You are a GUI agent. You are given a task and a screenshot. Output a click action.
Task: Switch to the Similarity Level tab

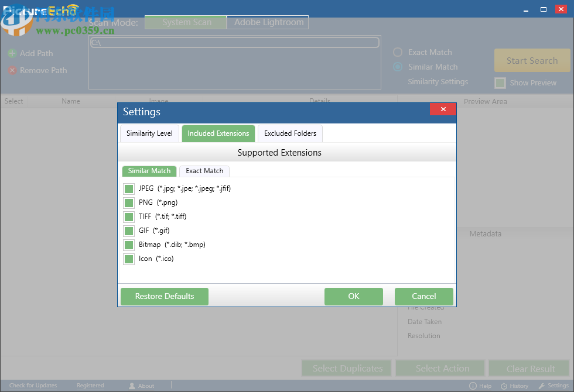[x=149, y=133]
